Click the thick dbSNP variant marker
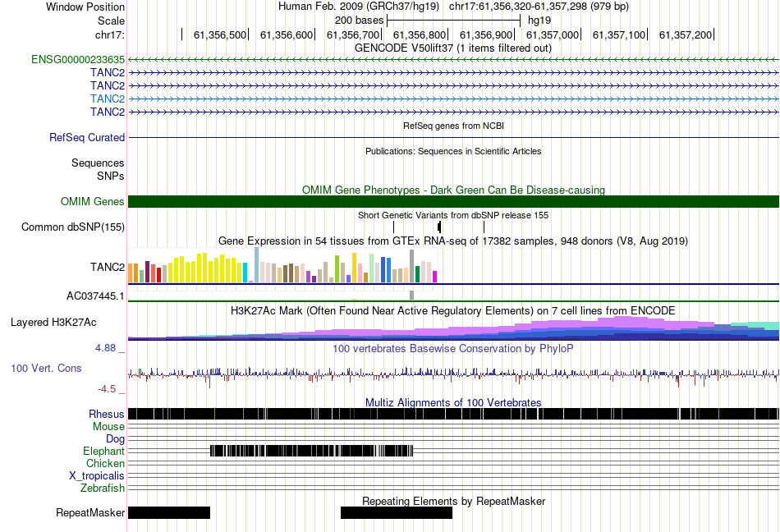780x532 pixels. coord(439,227)
